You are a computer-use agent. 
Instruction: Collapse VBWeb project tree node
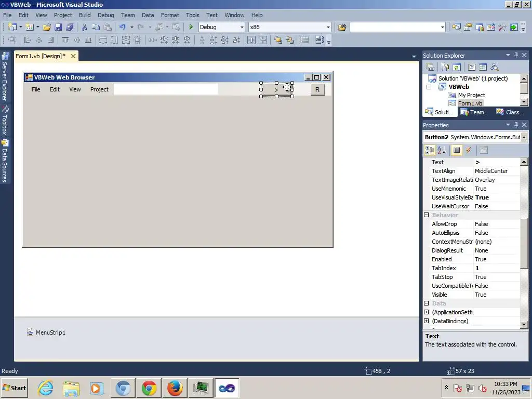click(429, 87)
